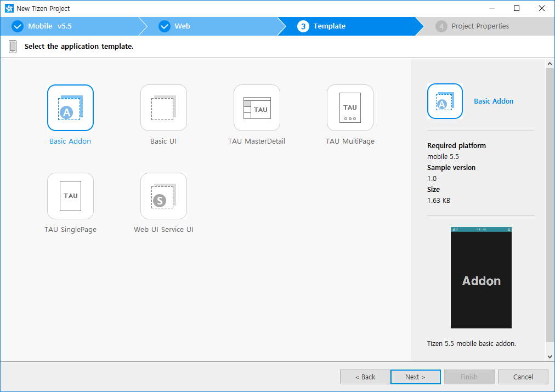Cancel the New Tizen Project wizard
This screenshot has height=392, width=555.
click(x=523, y=377)
